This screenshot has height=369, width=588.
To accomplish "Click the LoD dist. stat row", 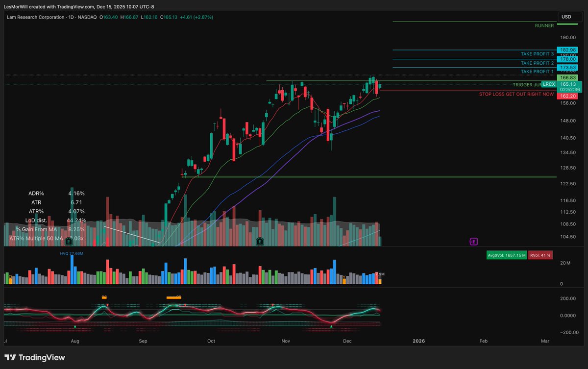I will (x=55, y=220).
